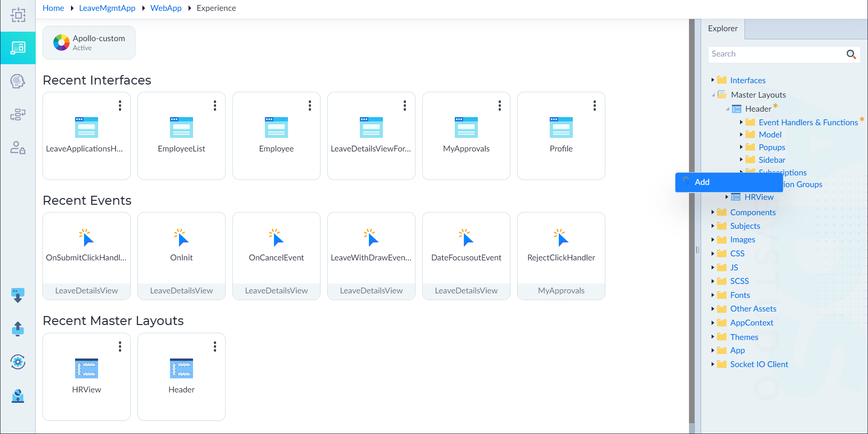This screenshot has width=868, height=434.
Task: Open the kebab menu on Profile card
Action: pyautogui.click(x=594, y=105)
